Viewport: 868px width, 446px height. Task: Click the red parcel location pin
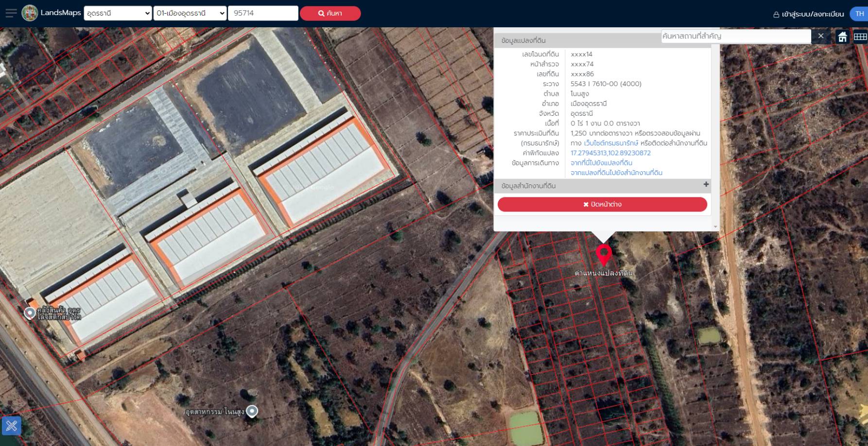(604, 254)
